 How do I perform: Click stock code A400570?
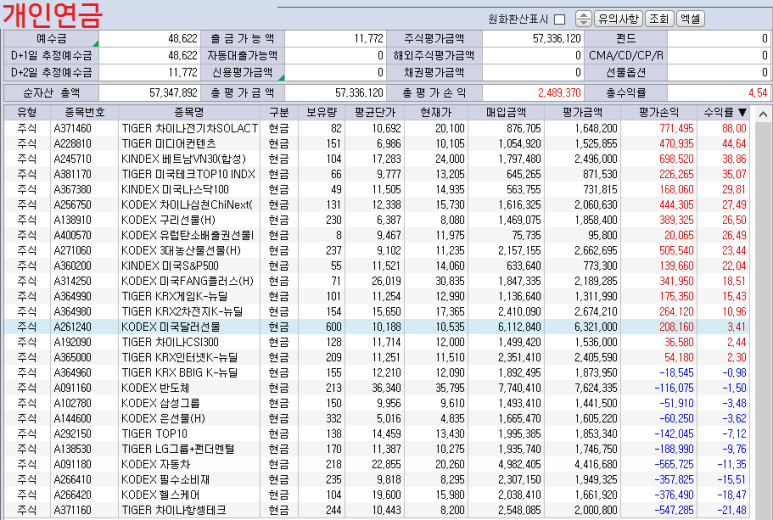[72, 235]
